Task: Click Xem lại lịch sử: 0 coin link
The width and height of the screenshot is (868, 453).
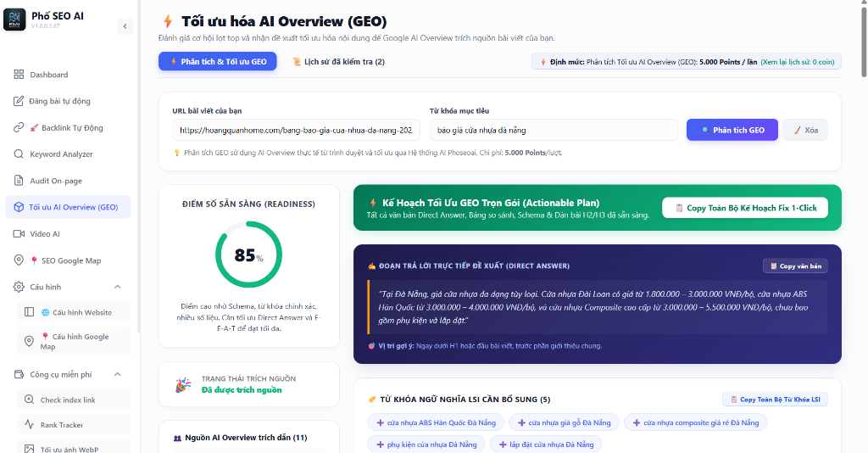Action: [797, 62]
